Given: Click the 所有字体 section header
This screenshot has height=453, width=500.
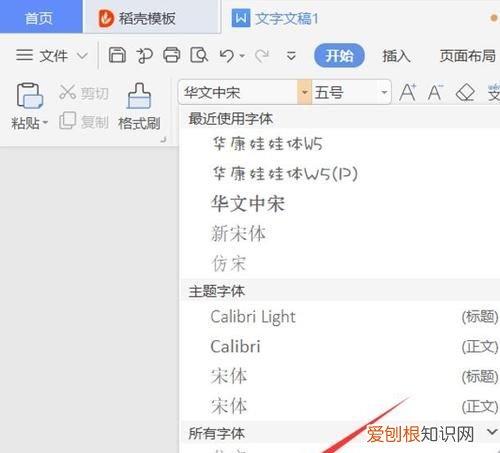Looking at the screenshot, I should (x=217, y=433).
